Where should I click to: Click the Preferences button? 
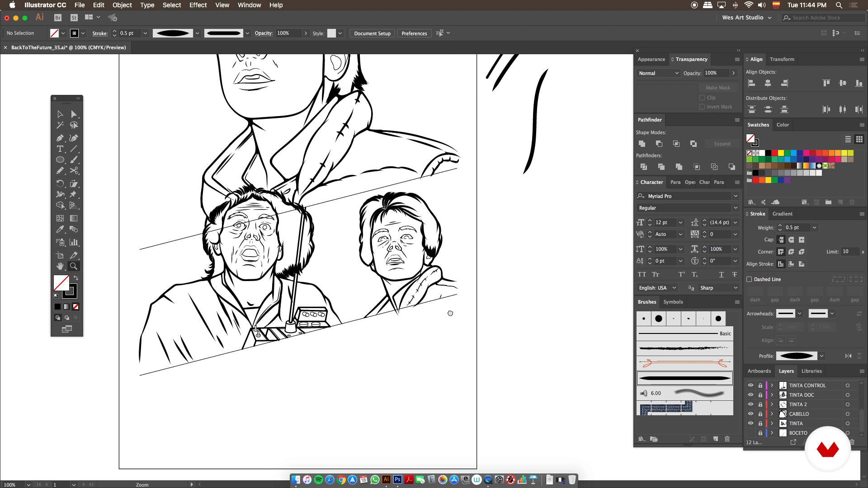pos(414,33)
